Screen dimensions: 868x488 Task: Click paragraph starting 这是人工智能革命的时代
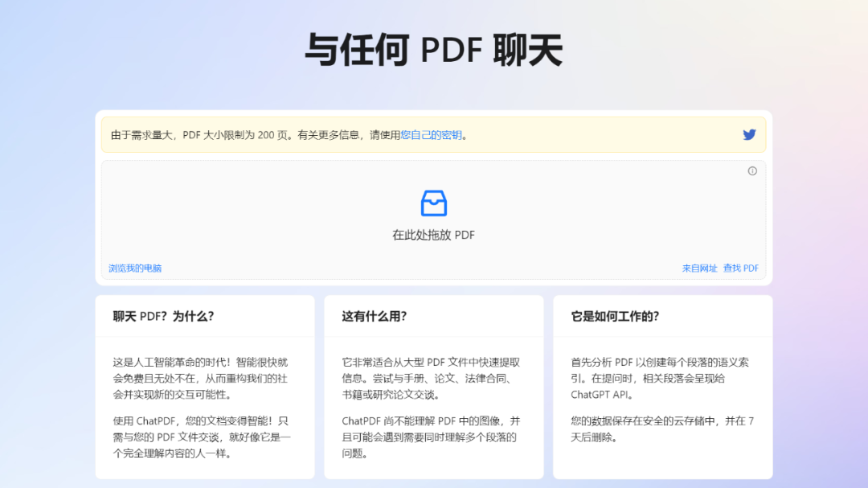click(x=201, y=379)
